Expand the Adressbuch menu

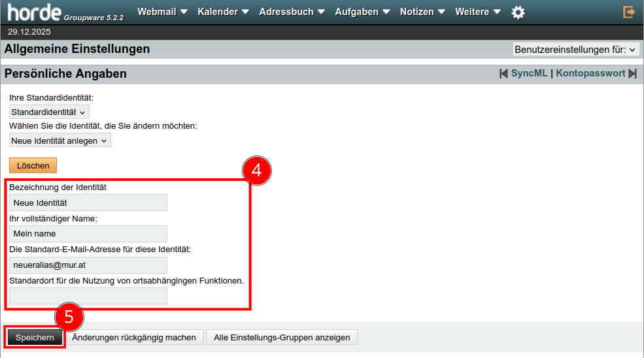(292, 12)
